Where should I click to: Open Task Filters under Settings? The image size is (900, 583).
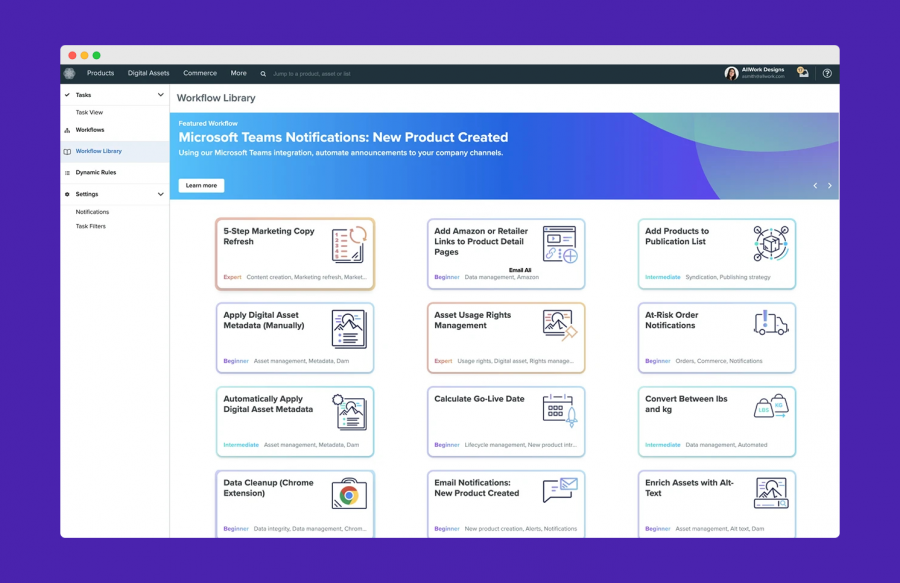click(x=91, y=227)
